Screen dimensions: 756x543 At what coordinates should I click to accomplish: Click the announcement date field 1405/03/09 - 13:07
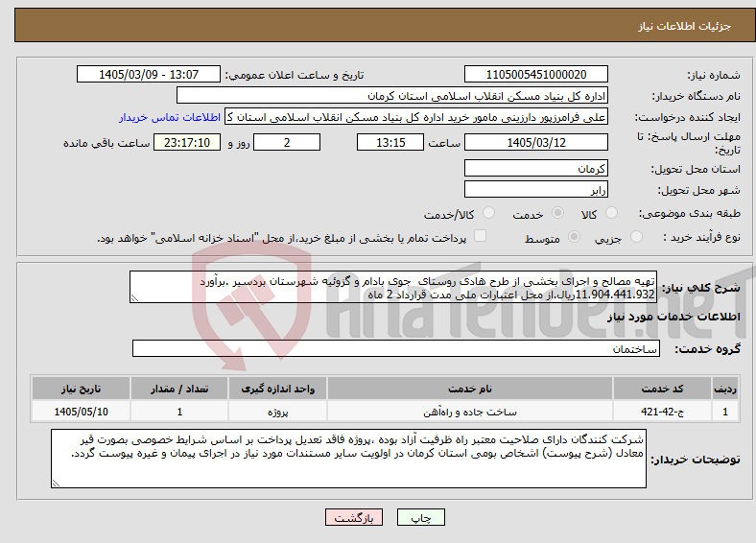[x=149, y=74]
